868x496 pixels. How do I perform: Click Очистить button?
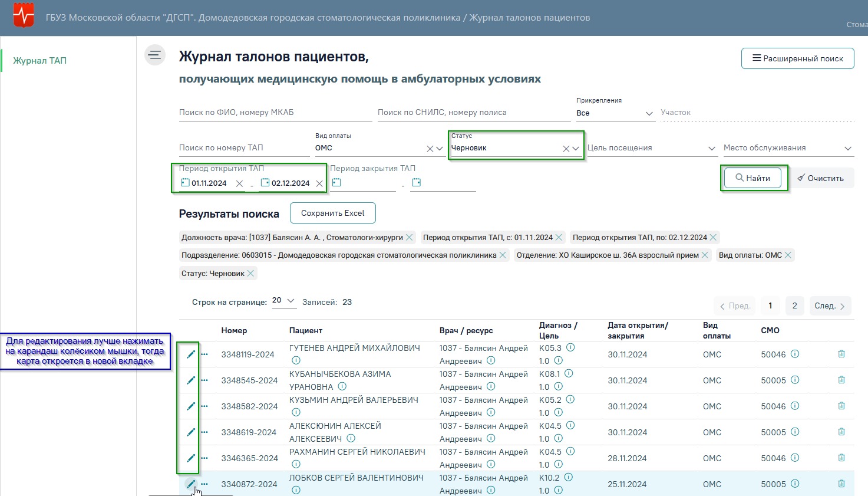click(821, 178)
